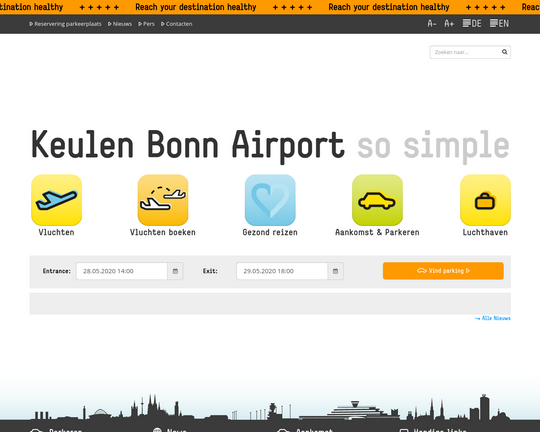Screen dimensions: 540x432
Task: Click the Vluchten label
Action: point(56,233)
